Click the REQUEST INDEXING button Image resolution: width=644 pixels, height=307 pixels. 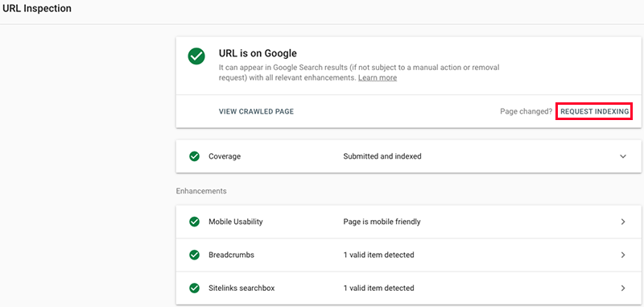pos(594,111)
